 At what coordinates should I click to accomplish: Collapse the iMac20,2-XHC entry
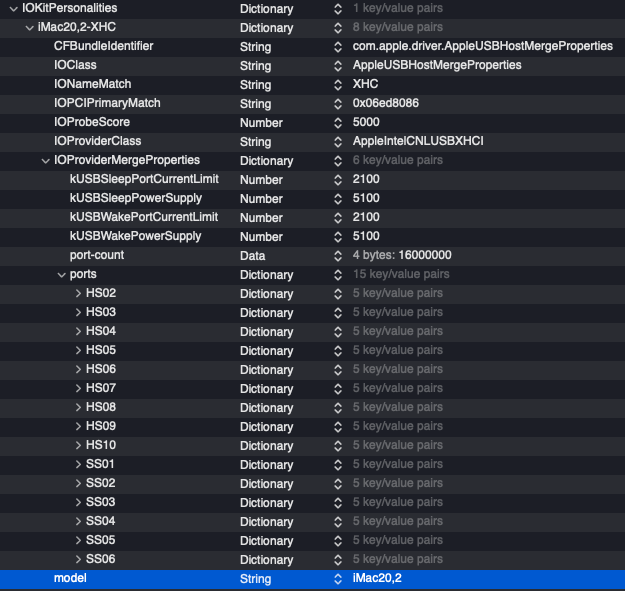(x=29, y=28)
